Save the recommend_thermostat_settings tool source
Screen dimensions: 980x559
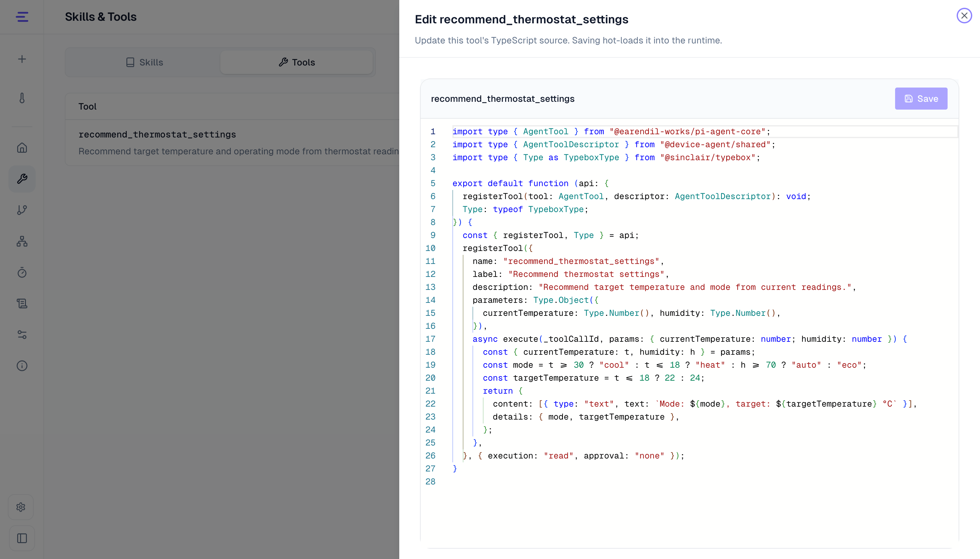921,99
